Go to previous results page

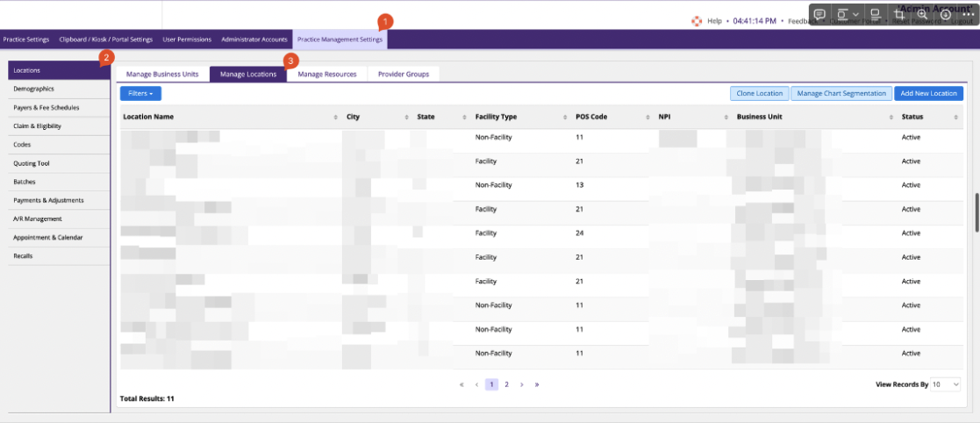coord(477,385)
